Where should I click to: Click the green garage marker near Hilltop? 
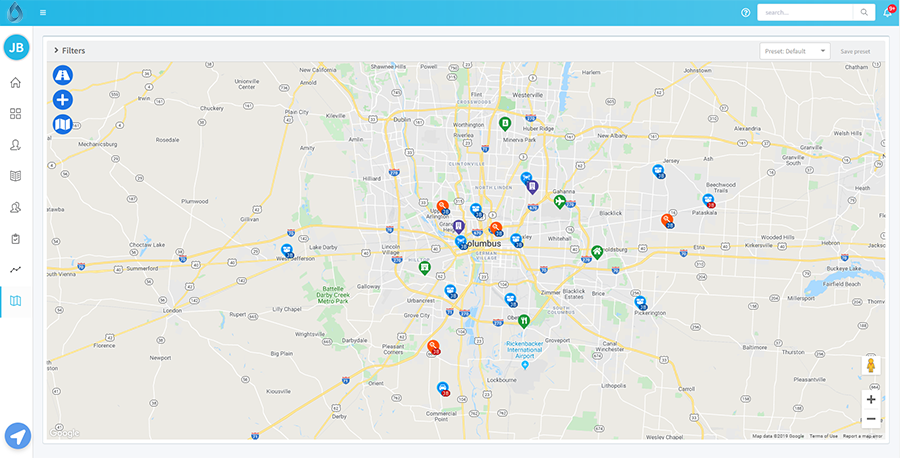coord(424,268)
